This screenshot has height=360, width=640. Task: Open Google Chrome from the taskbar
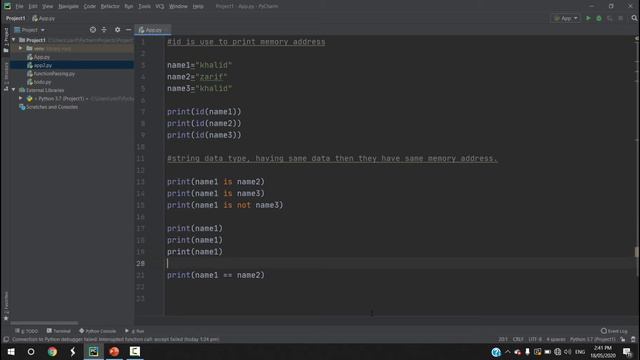[x=52, y=351]
